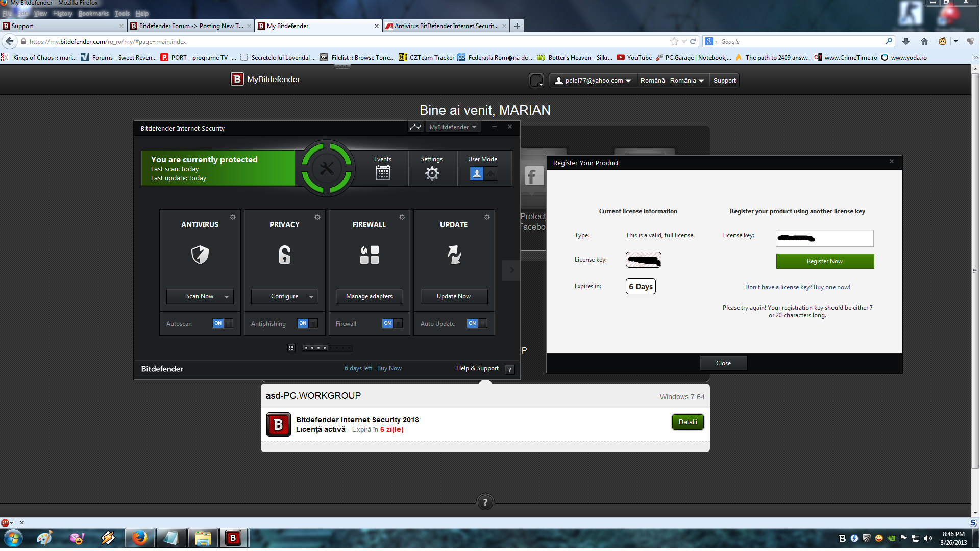The width and height of the screenshot is (980, 551).
Task: Reload page with the refresh icon
Action: [693, 41]
